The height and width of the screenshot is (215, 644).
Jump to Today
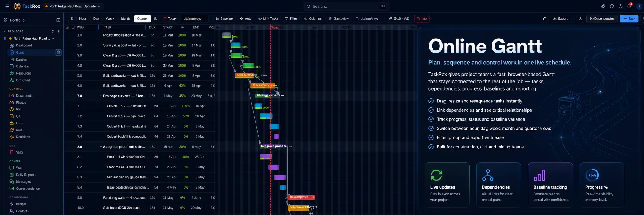(170, 19)
